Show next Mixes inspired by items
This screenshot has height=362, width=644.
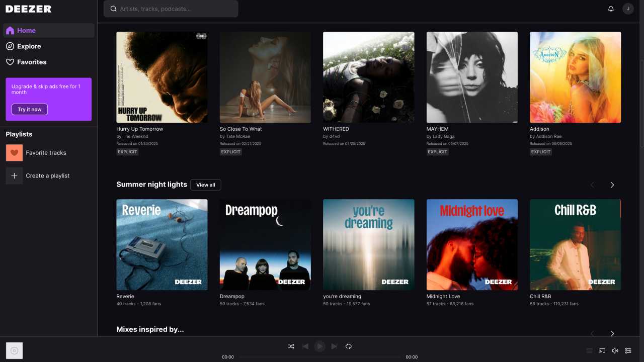pos(612,333)
